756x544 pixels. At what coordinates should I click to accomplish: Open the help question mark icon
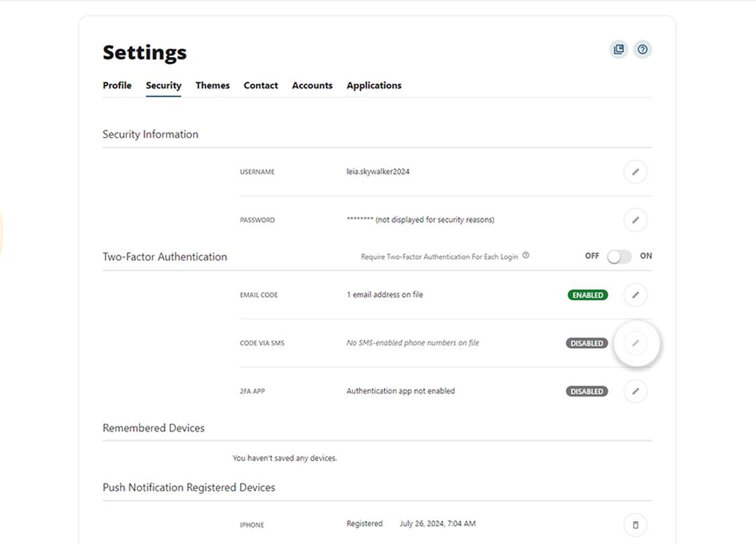pos(642,49)
